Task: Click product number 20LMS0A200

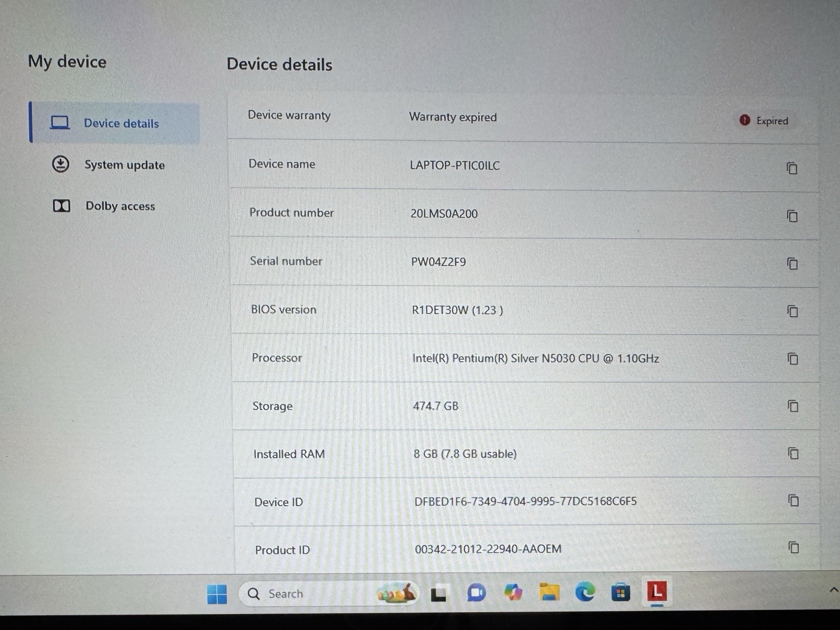Action: click(x=444, y=214)
